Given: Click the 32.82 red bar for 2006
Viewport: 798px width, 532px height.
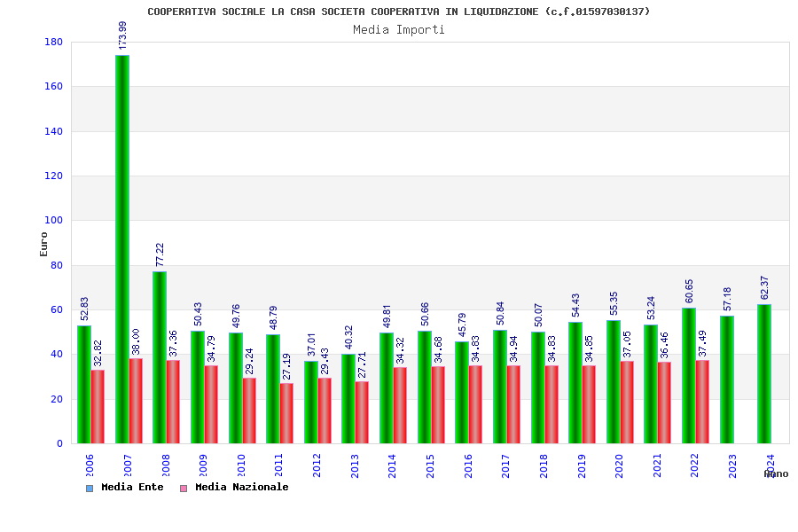Looking at the screenshot, I should [98, 407].
